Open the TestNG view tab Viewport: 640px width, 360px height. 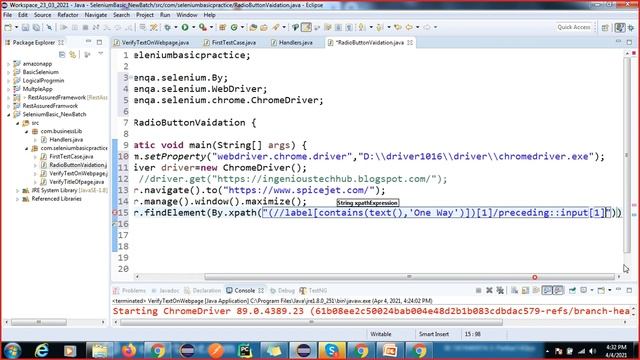(x=313, y=291)
